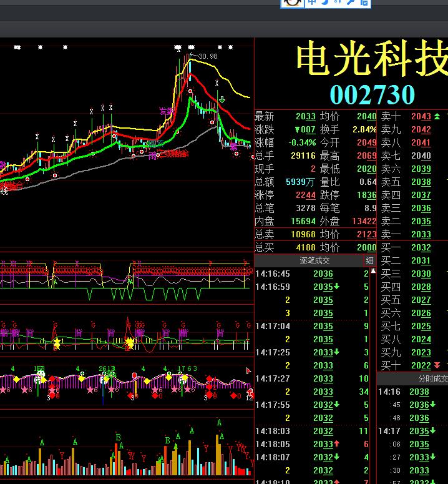Screen dimensions: 448x484
Task: Select the 卖一 2033 ask row
Action: (x=413, y=234)
